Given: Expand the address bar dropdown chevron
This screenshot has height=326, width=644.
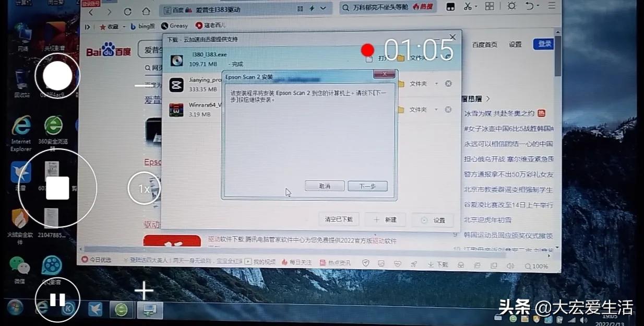Looking at the screenshot, I should pos(324,8).
